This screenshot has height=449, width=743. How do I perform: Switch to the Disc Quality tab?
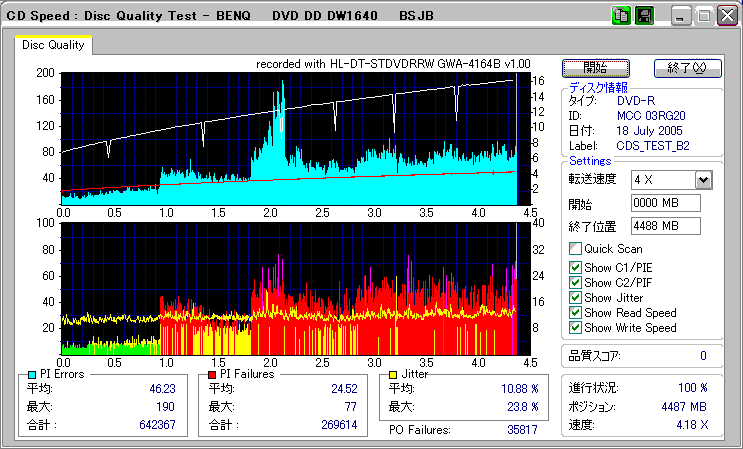pyautogui.click(x=54, y=45)
